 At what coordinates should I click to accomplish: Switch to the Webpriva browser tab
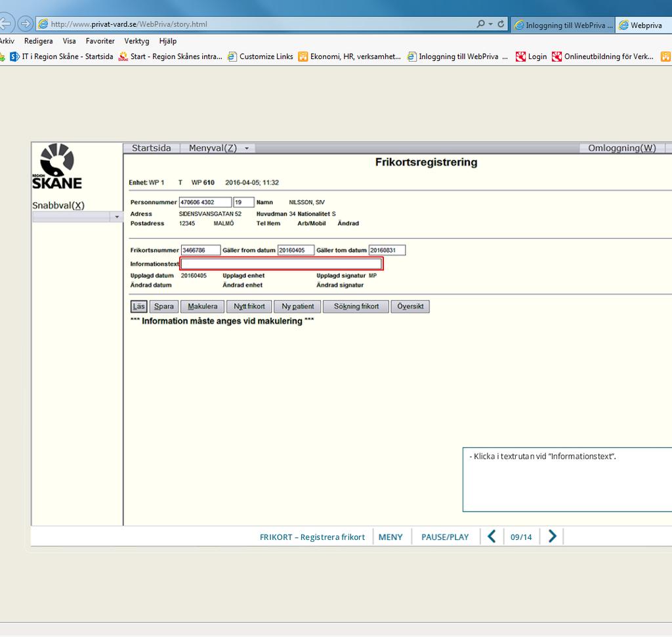click(644, 26)
